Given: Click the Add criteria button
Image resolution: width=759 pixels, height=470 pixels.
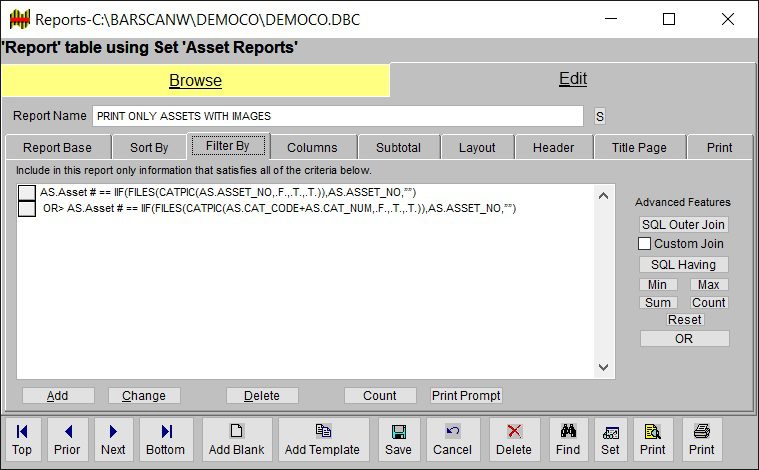Looking at the screenshot, I should (58, 395).
